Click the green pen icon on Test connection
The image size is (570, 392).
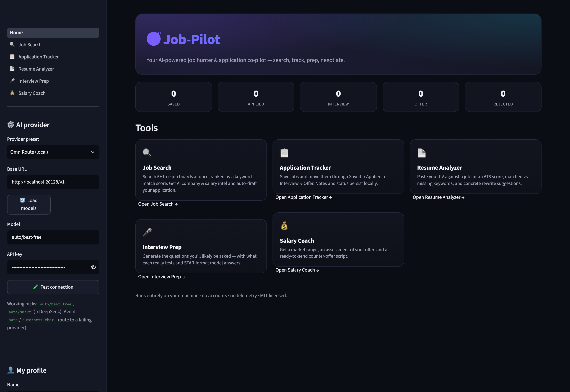point(36,287)
